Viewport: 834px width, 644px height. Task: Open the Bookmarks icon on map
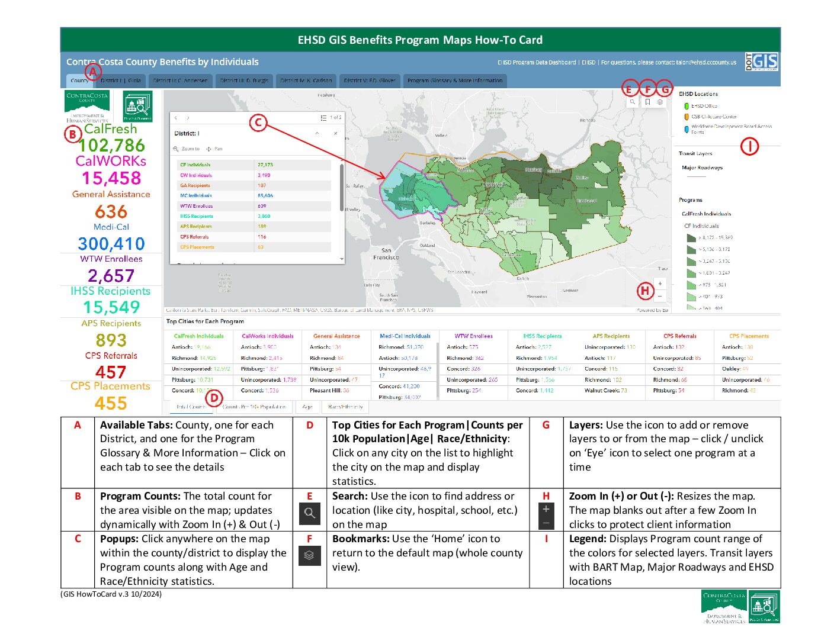[647, 102]
